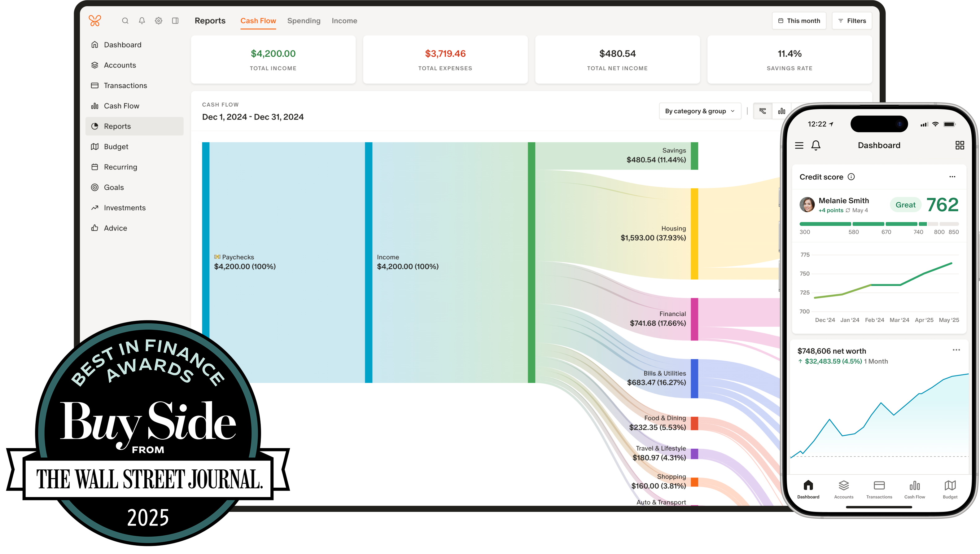Click credit score info icon
This screenshot has height=554, width=980.
click(851, 177)
